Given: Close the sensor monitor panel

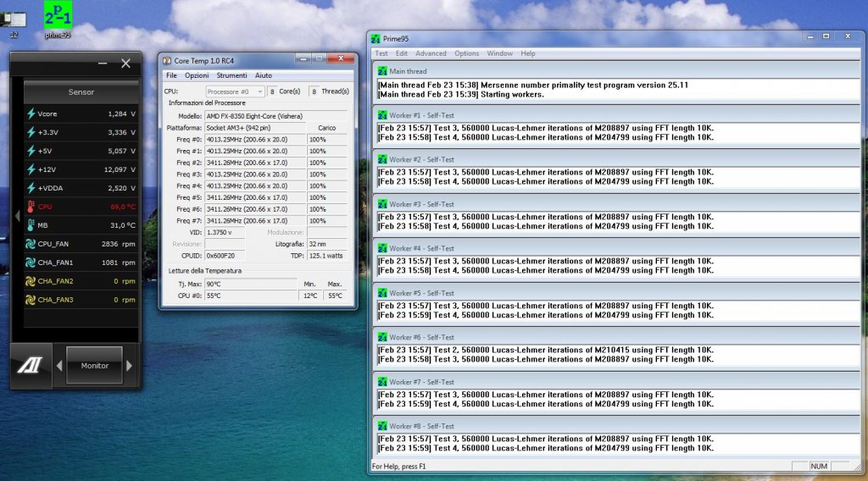Looking at the screenshot, I should click(125, 64).
